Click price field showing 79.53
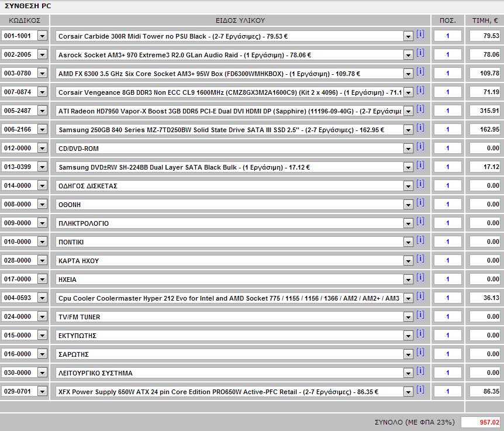This screenshot has width=504, height=431. coord(485,36)
